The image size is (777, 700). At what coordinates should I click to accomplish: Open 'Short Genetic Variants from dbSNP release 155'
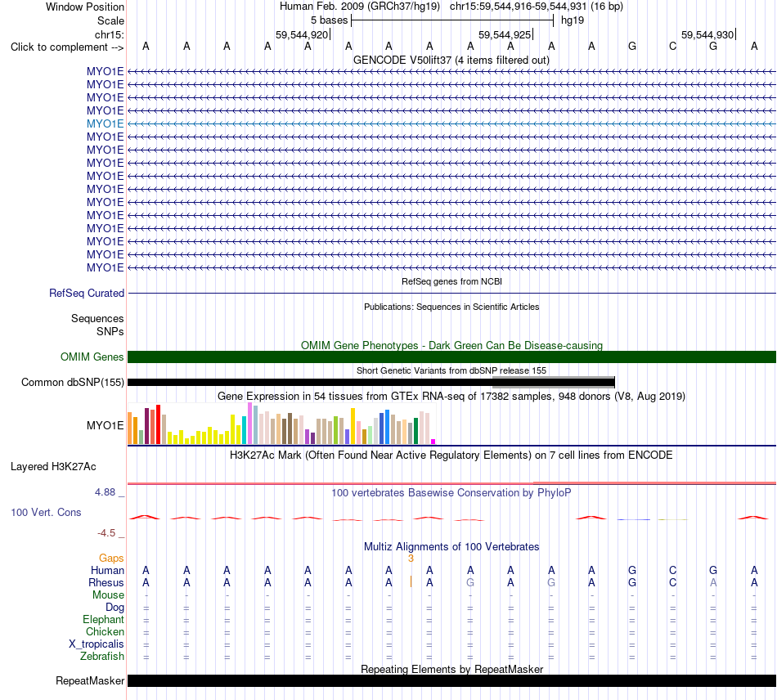pyautogui.click(x=451, y=370)
